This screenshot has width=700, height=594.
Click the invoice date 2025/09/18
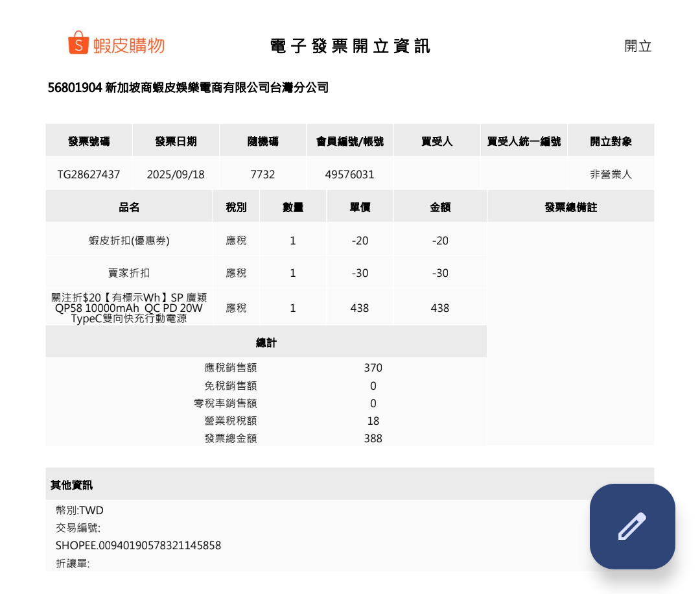pos(176,174)
